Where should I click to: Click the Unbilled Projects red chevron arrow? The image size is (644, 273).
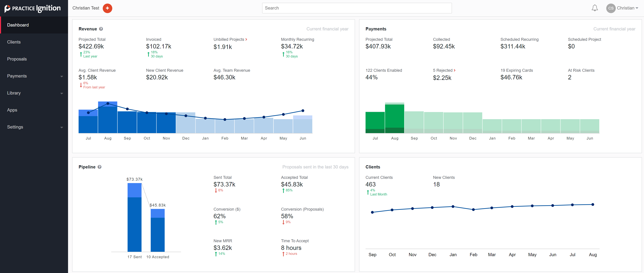(246, 39)
